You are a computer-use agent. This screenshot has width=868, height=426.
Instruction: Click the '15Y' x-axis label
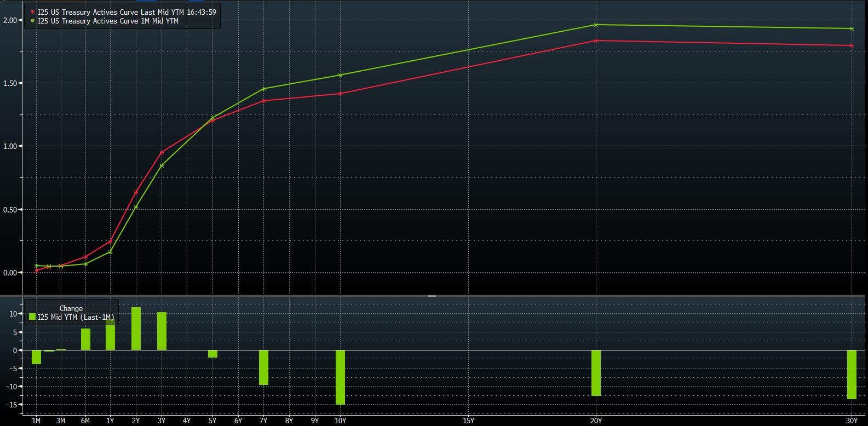tap(468, 421)
